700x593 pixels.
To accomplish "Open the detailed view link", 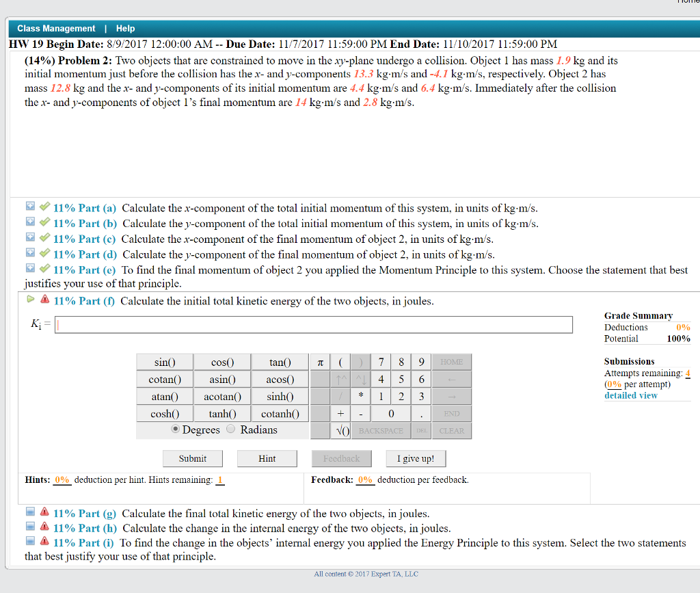I will click(x=630, y=395).
